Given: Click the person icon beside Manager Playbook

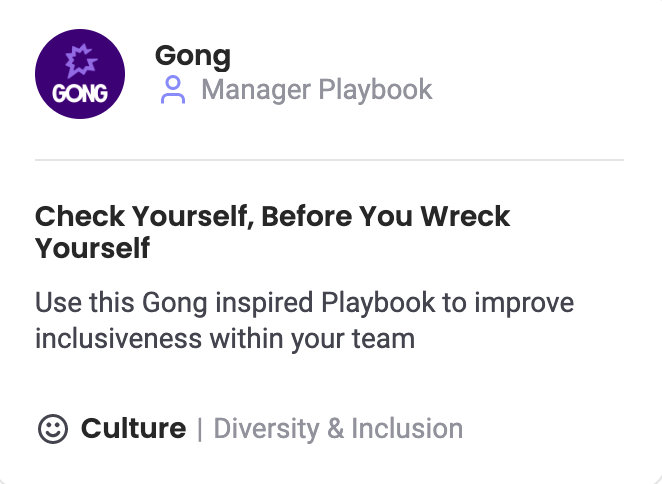Looking at the screenshot, I should click(x=172, y=90).
